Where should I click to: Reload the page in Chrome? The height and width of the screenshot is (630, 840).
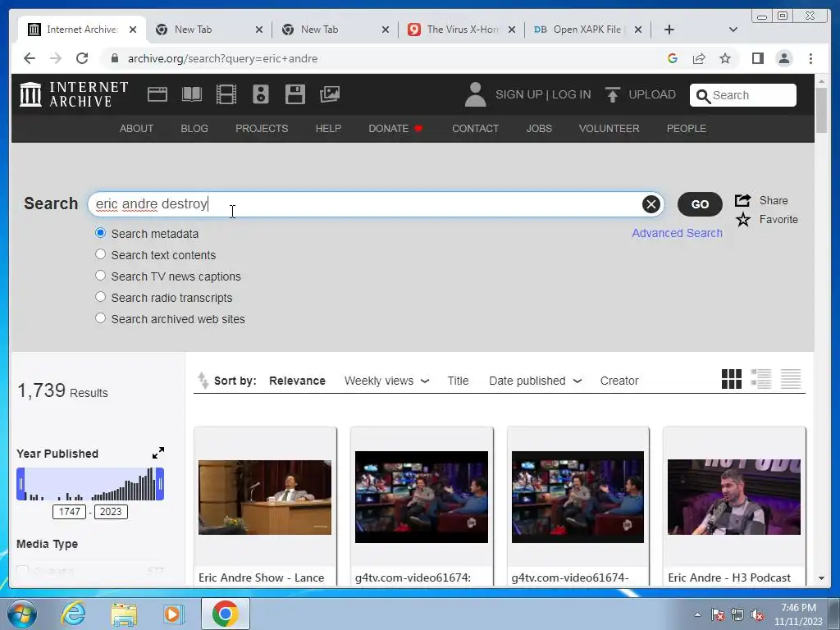tap(82, 58)
